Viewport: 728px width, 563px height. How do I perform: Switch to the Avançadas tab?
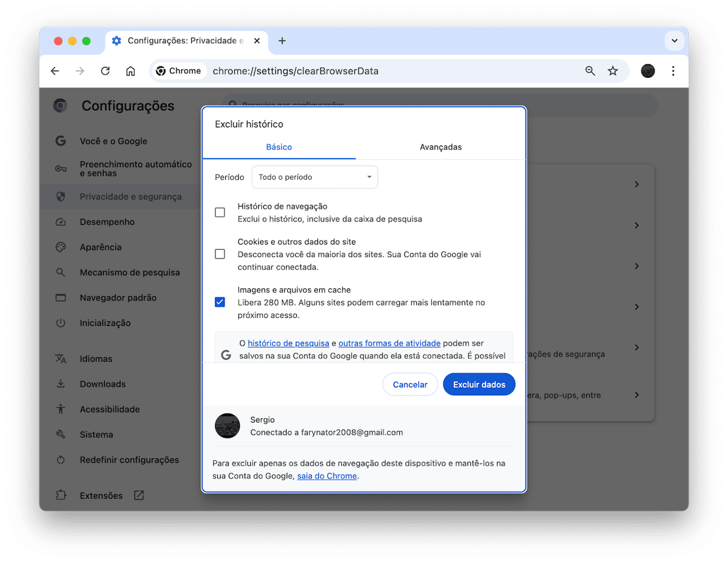coord(441,147)
